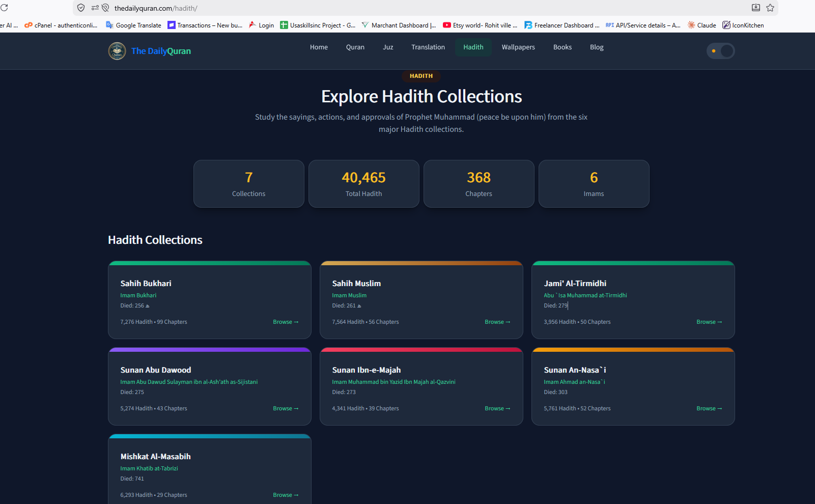Open the IconKitchen bookmark
The height and width of the screenshot is (504, 815).
743,25
